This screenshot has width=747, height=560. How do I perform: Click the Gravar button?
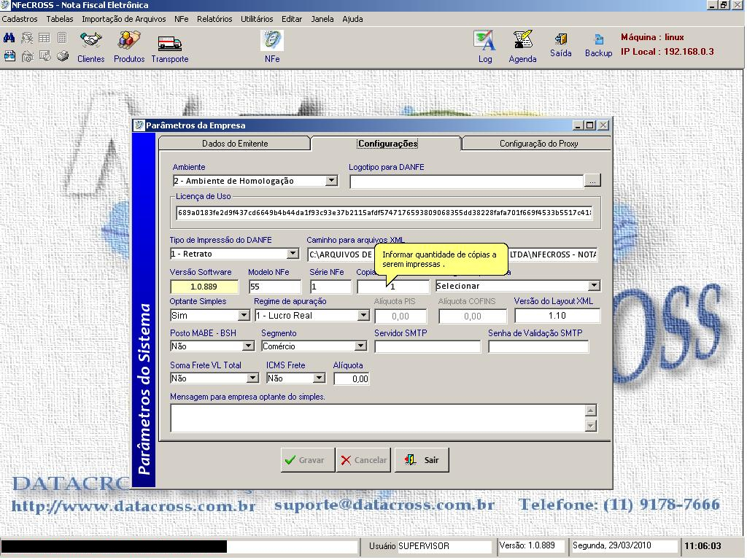tap(307, 460)
